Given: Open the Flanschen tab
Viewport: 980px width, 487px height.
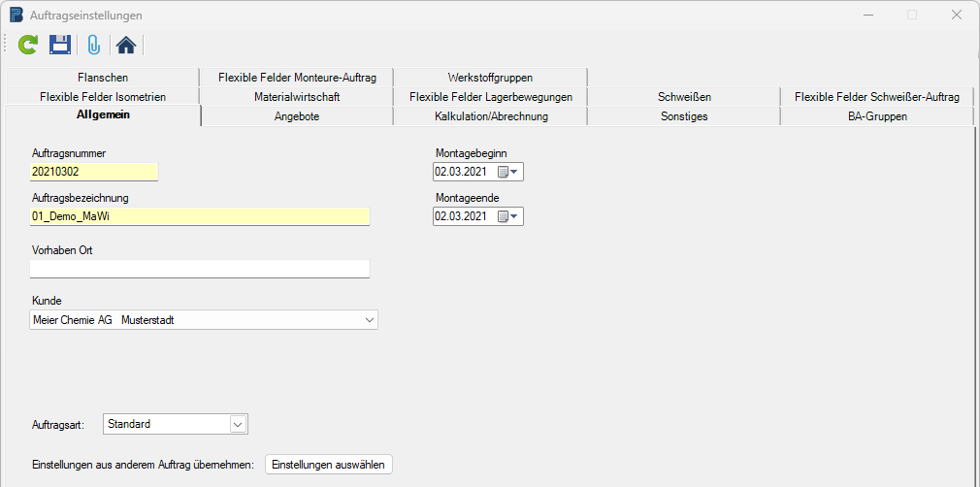Looking at the screenshot, I should (x=103, y=78).
